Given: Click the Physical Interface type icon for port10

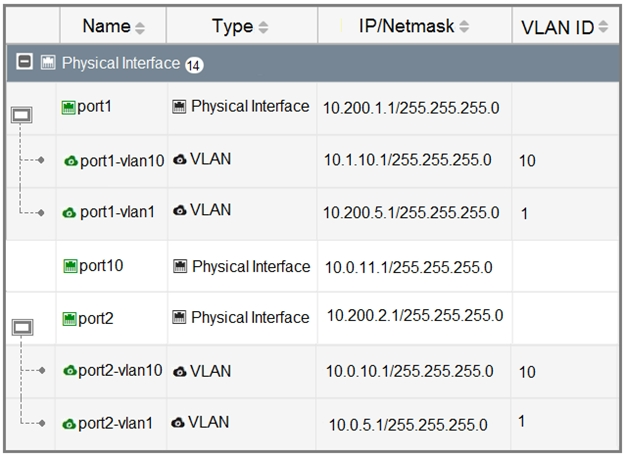Looking at the screenshot, I should (181, 267).
